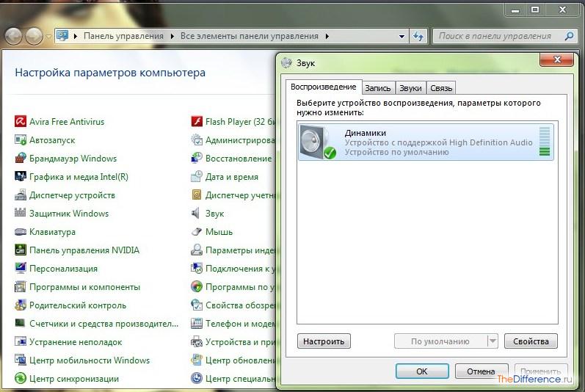Click Центр специальных возможностей icon
The height and width of the screenshot is (392, 585).
tap(197, 379)
